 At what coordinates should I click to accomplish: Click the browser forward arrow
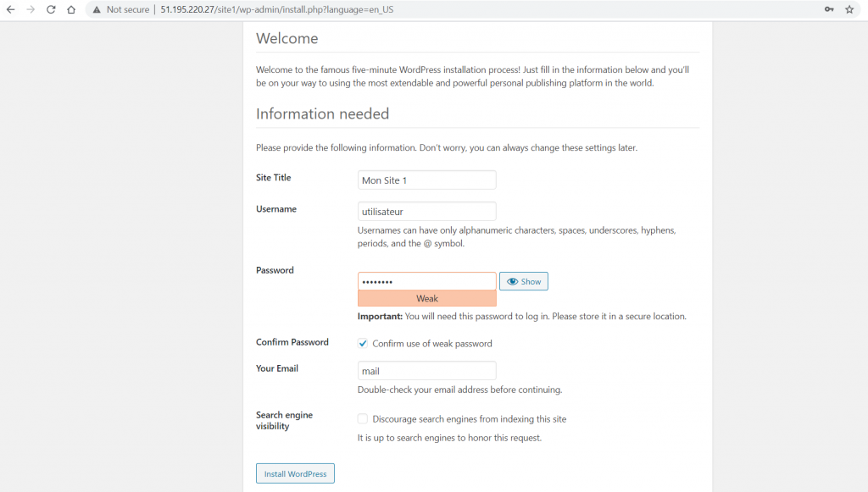pos(31,9)
